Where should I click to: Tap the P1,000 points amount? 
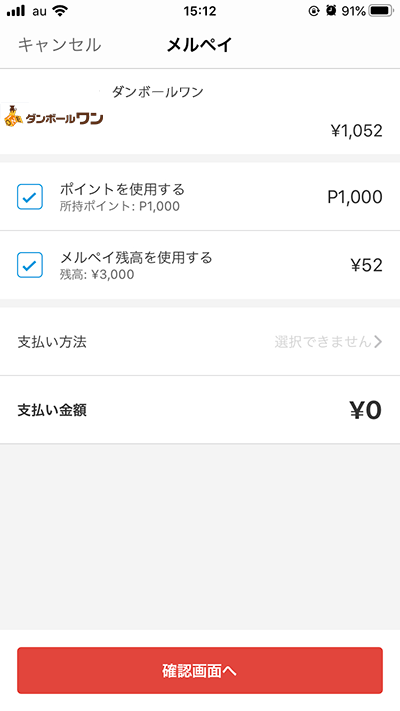tap(355, 197)
